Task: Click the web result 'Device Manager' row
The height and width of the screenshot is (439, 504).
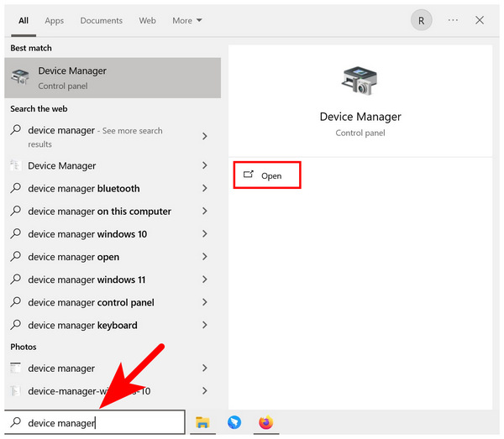Action: pyautogui.click(x=113, y=165)
